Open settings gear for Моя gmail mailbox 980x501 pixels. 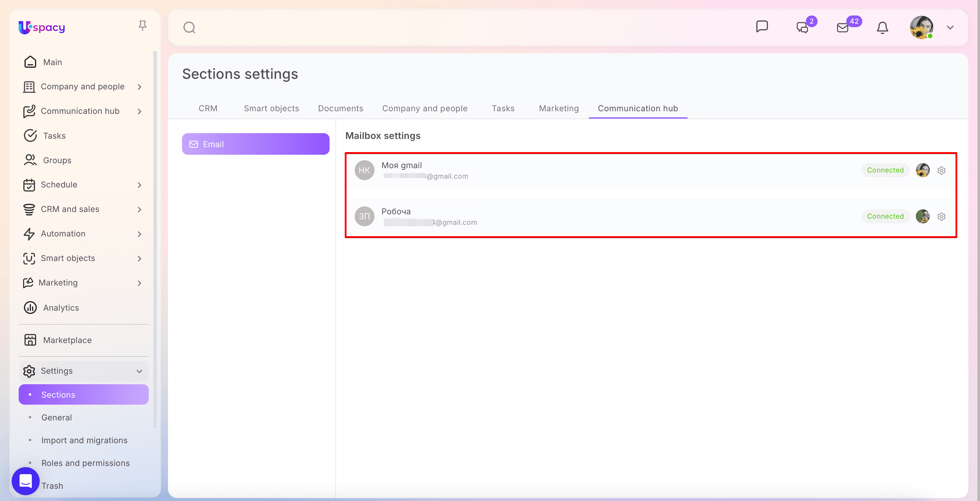click(941, 170)
